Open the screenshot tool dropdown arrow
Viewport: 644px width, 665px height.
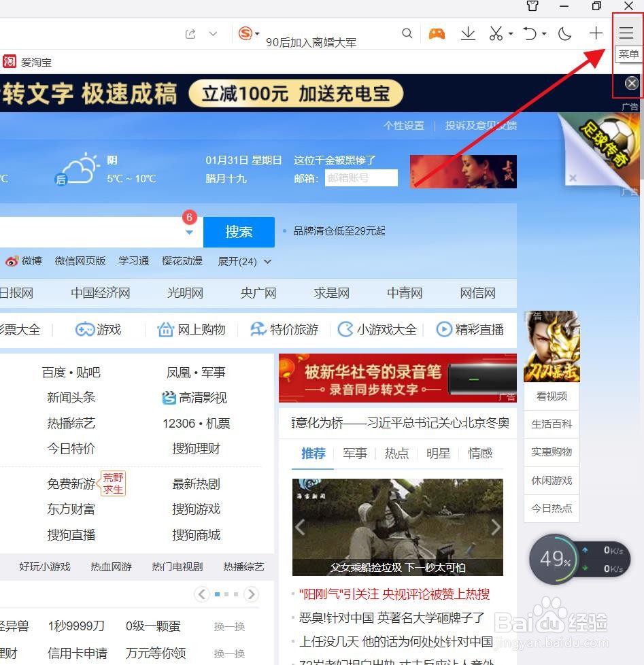coord(509,33)
